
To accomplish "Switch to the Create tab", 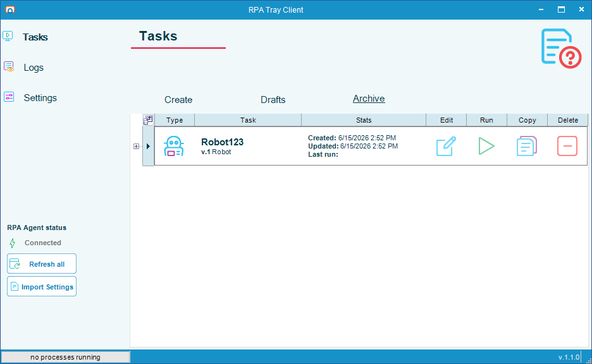I will 178,100.
